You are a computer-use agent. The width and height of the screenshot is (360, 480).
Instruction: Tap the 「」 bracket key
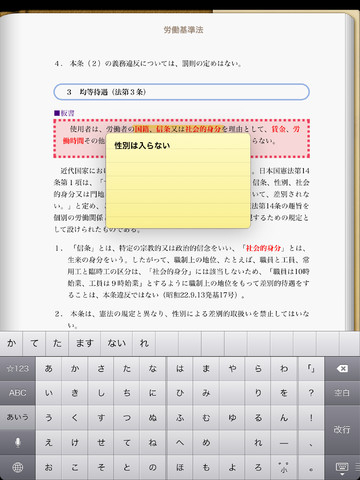(x=311, y=368)
